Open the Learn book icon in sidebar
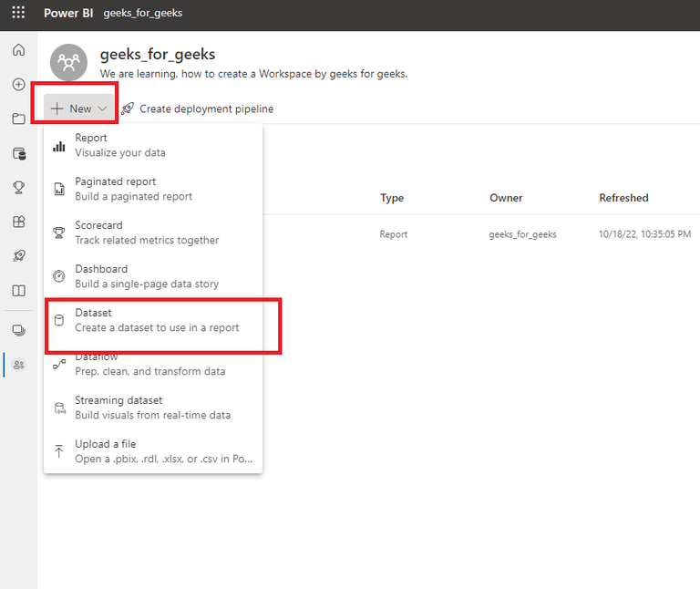700x589 pixels. point(19,291)
